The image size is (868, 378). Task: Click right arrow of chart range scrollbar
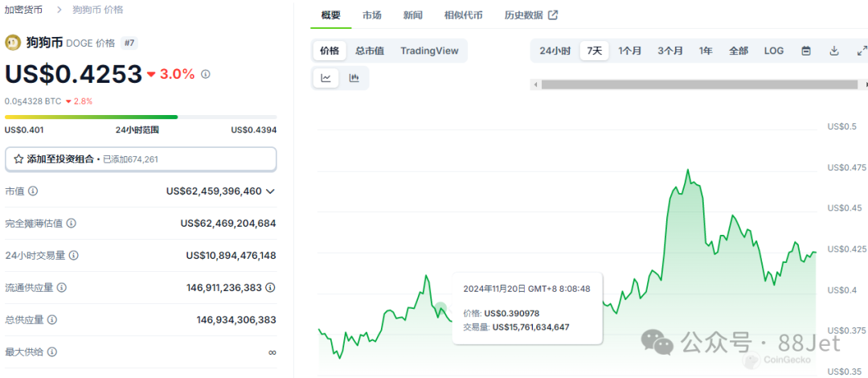(x=866, y=84)
